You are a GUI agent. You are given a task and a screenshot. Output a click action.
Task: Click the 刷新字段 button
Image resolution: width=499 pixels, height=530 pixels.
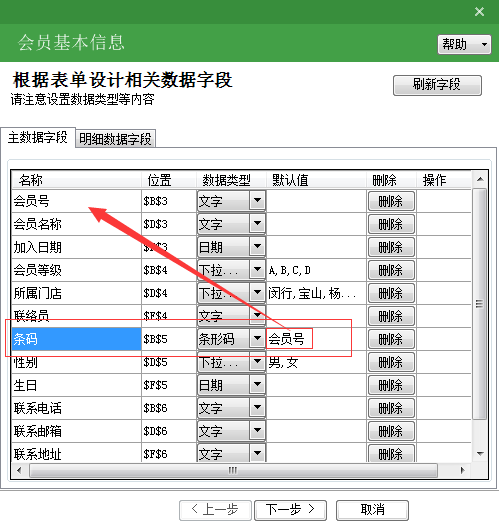click(x=437, y=85)
